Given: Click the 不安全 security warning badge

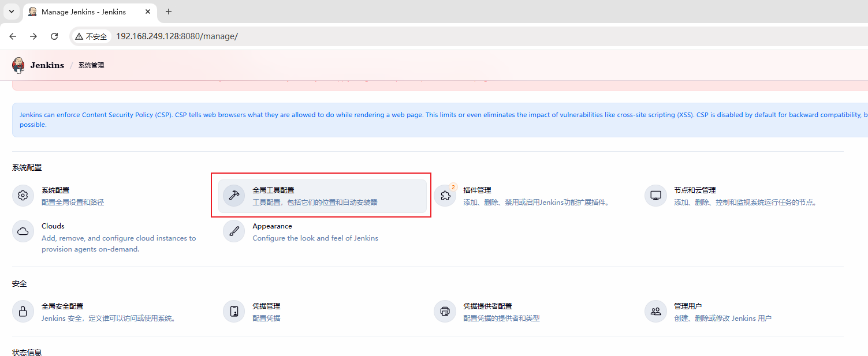Looking at the screenshot, I should pos(91,36).
